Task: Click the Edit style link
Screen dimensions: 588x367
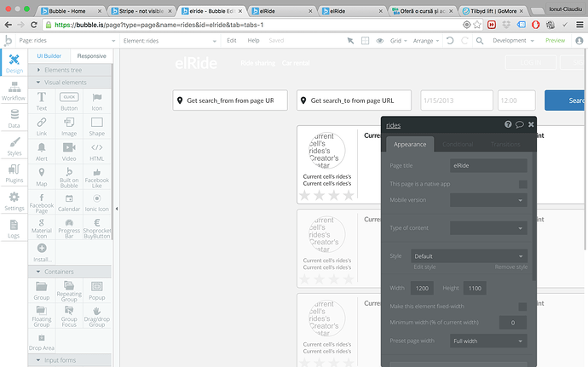Action: [x=424, y=267]
